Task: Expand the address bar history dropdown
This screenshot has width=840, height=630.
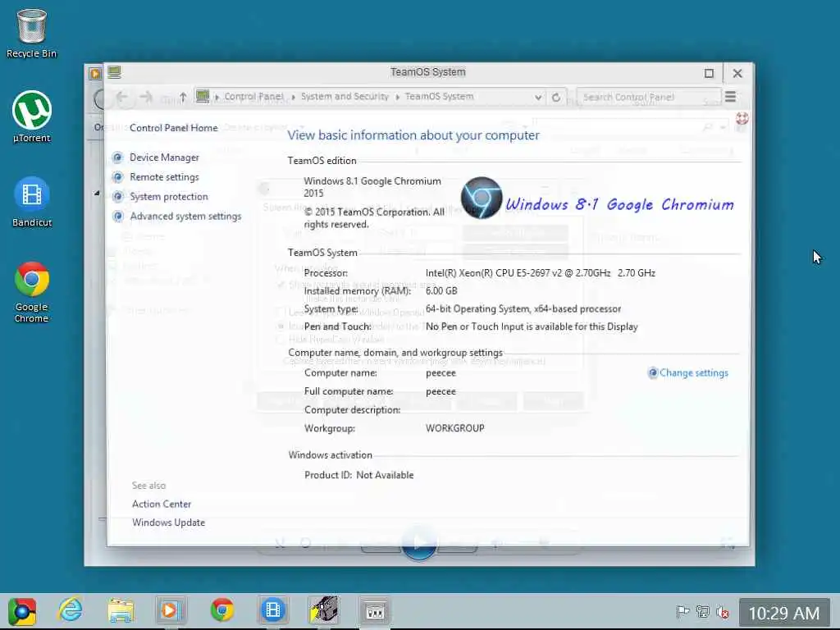Action: click(x=538, y=97)
